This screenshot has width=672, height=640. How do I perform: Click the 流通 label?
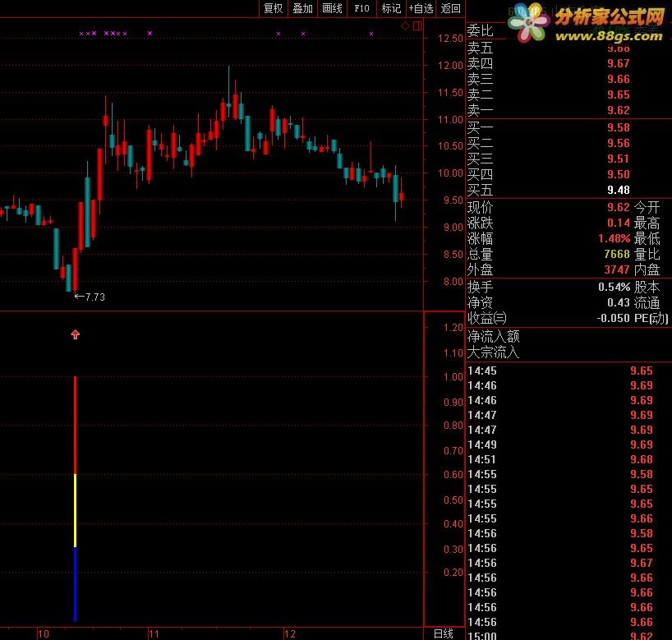click(647, 303)
